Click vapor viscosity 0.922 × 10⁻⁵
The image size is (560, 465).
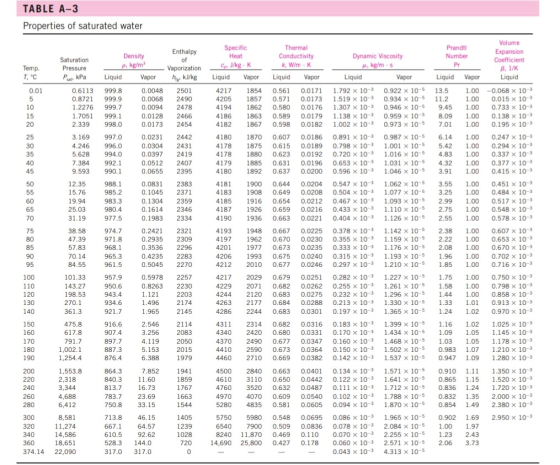click(405, 91)
